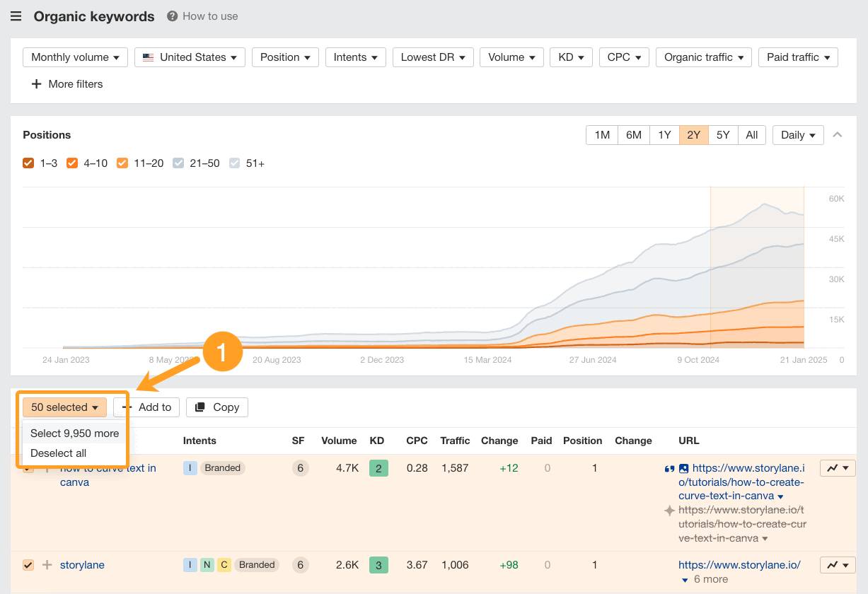Image resolution: width=868 pixels, height=594 pixels.
Task: Click the I intent badge in the storylane row
Action: 190,565
